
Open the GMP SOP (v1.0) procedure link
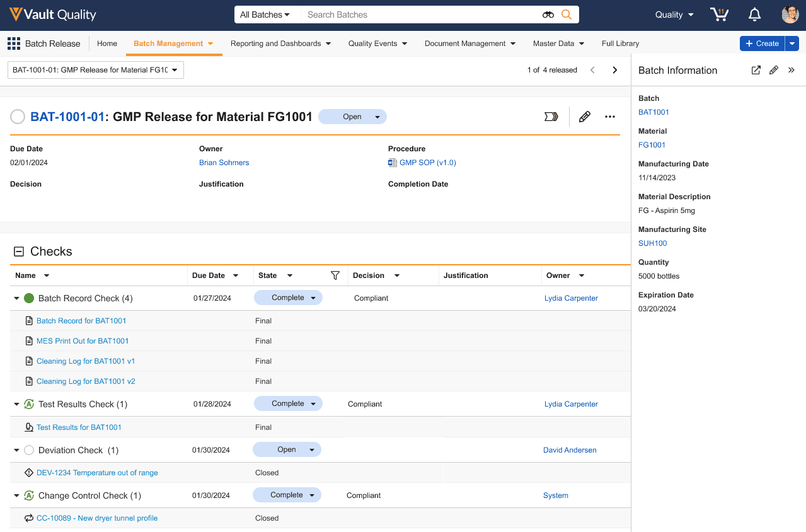[427, 163]
